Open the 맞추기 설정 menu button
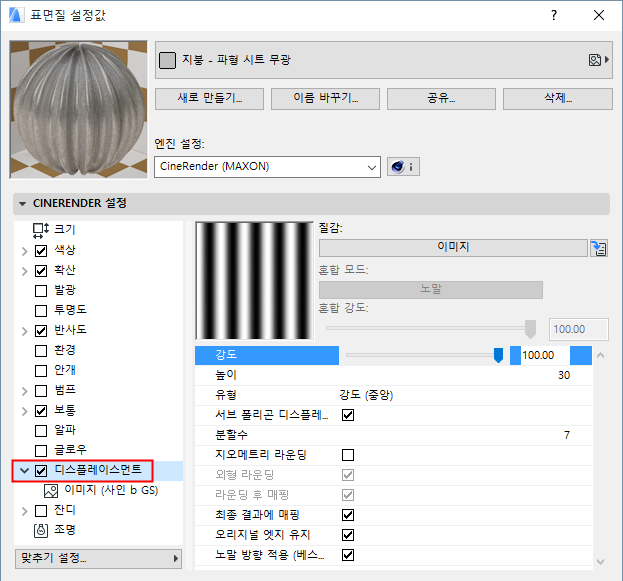 click(98, 558)
